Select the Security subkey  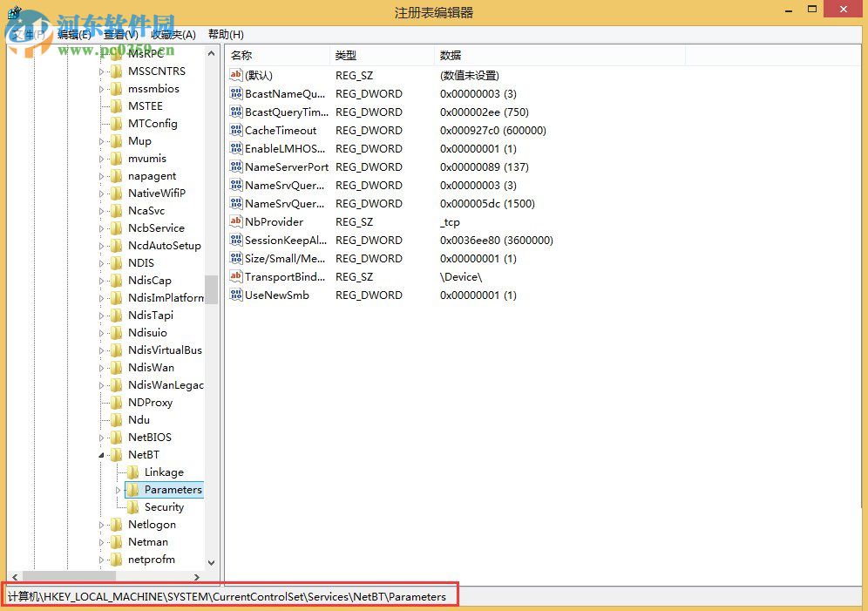162,506
